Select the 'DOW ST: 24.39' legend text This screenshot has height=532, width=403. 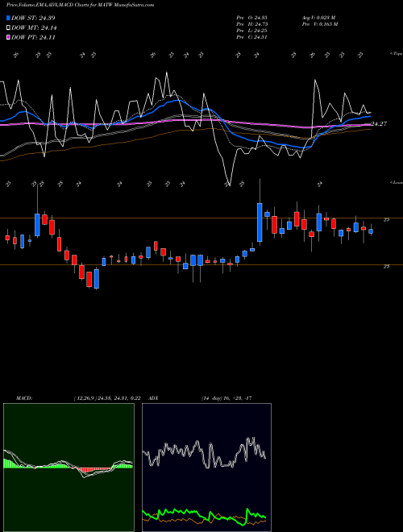pyautogui.click(x=33, y=18)
